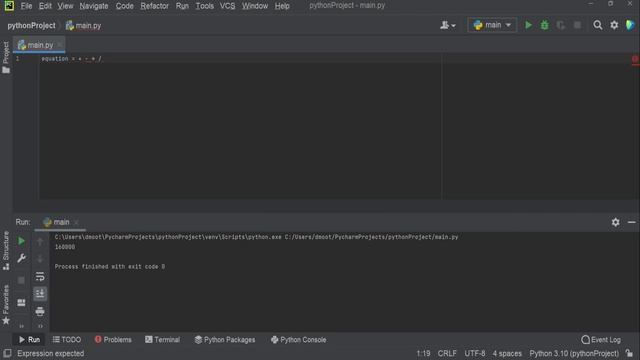Open the code-with-me user icon dropdown

click(x=448, y=25)
